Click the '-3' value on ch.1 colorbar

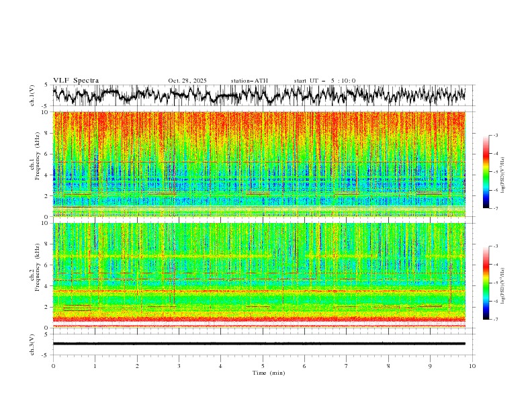click(495, 135)
